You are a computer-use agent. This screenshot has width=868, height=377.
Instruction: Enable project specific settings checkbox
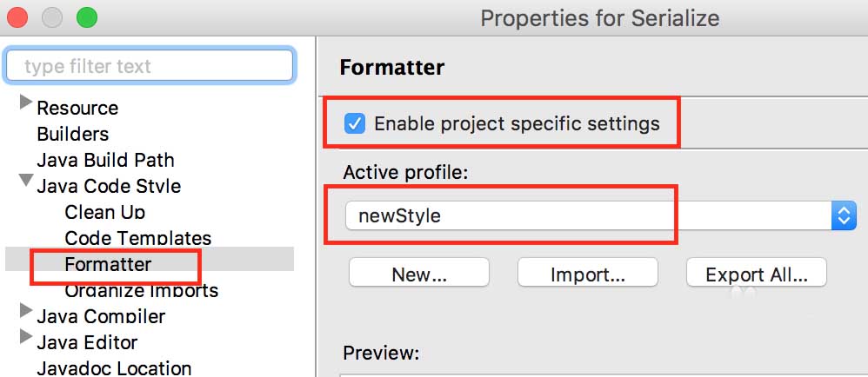coord(355,123)
